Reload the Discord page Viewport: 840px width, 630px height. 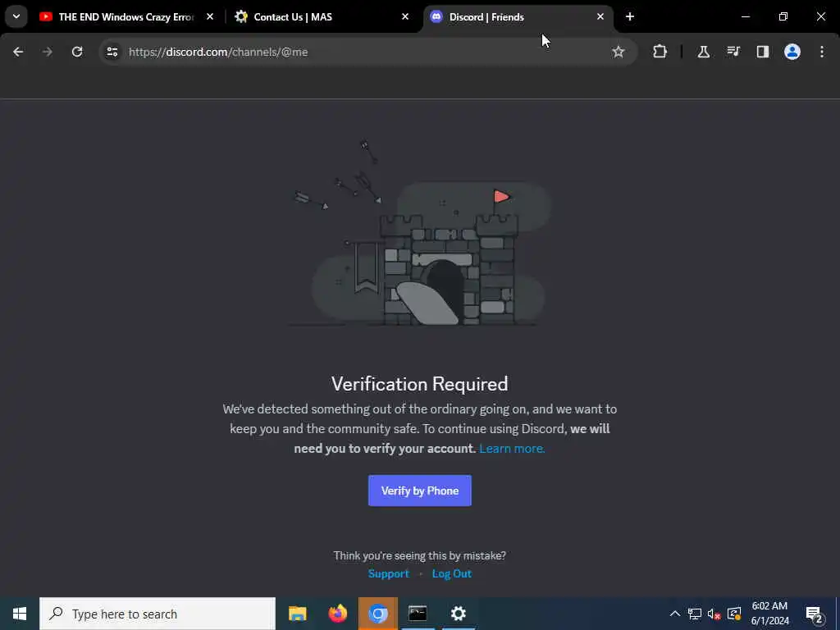tap(77, 52)
